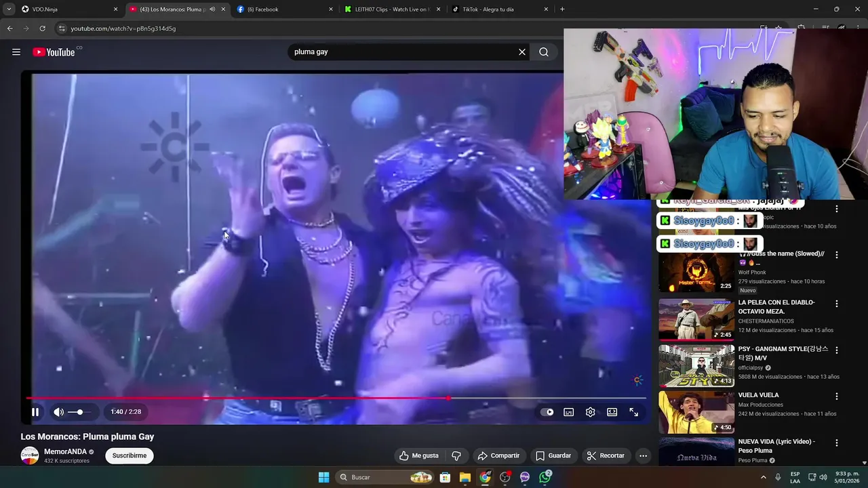This screenshot has width=868, height=488.
Task: Open MemorANDA channel avatar
Action: coord(30,455)
